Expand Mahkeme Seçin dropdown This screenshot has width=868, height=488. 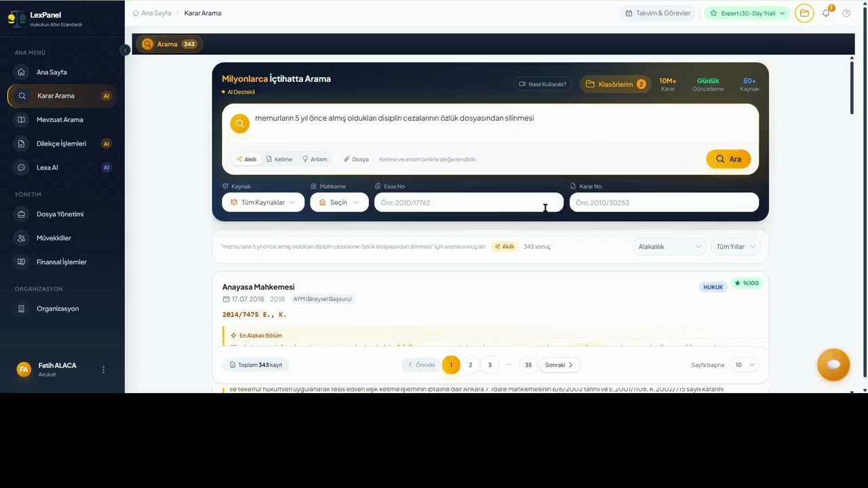pos(339,202)
